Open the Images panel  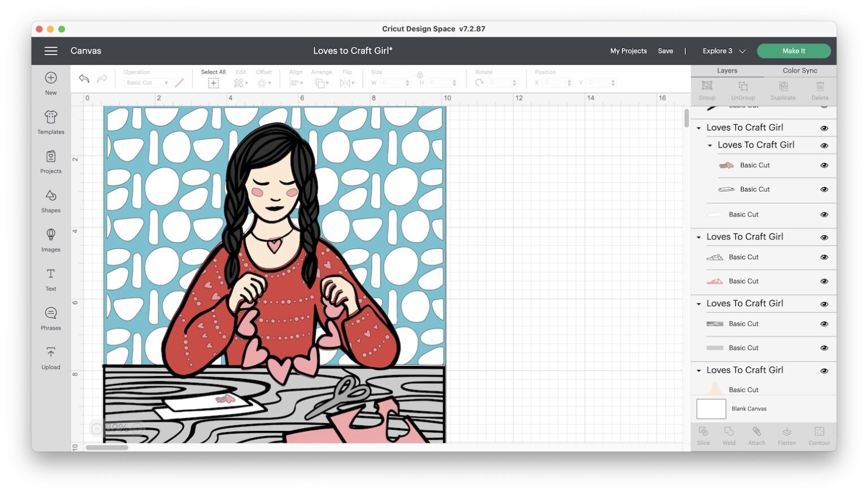[50, 240]
